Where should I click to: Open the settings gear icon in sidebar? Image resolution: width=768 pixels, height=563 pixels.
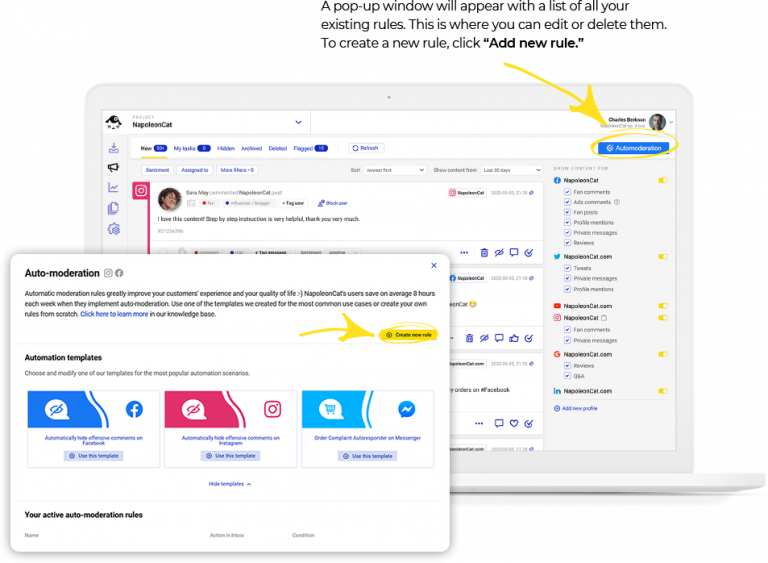pyautogui.click(x=114, y=229)
